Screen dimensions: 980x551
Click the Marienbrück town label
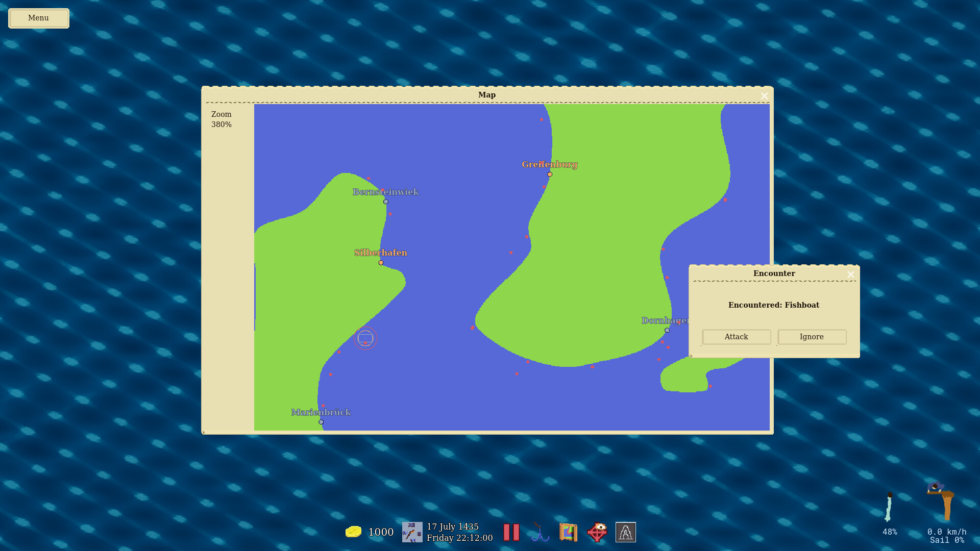[321, 412]
